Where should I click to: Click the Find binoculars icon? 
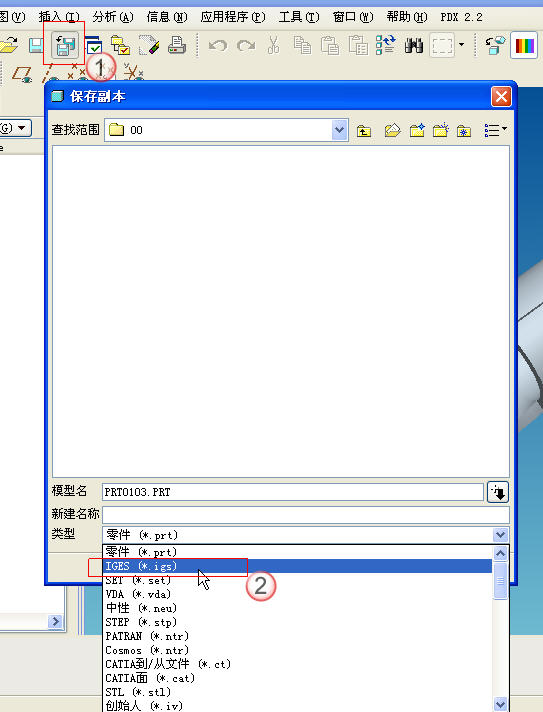(414, 45)
